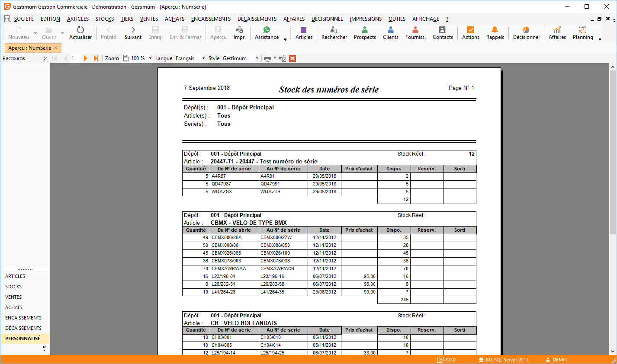Viewport: 617px width, 364px height.
Task: Open the Style Gestimum dropdown
Action: click(257, 58)
